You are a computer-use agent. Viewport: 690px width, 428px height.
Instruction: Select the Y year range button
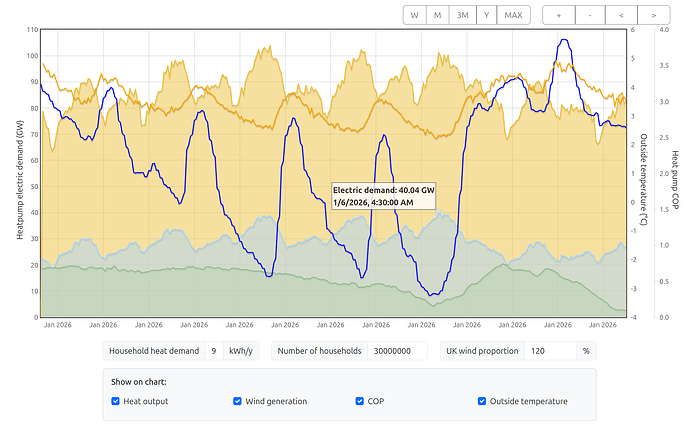click(487, 15)
